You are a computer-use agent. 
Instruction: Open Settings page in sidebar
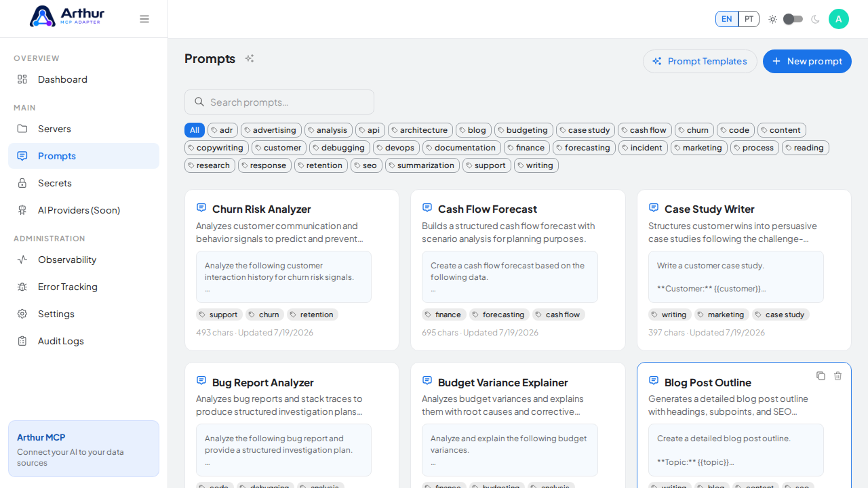[83, 314]
